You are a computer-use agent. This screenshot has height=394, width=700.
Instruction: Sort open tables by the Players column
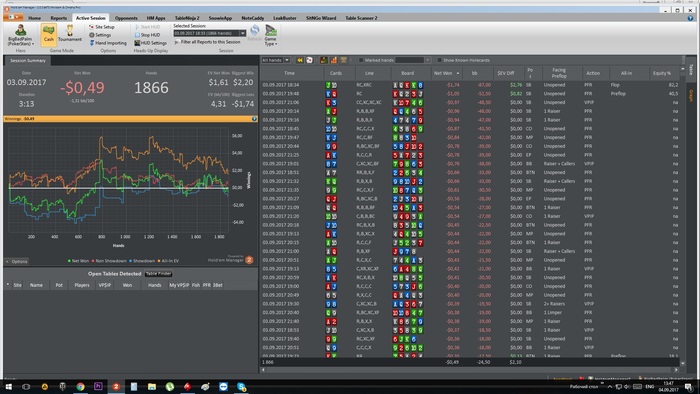pos(82,285)
